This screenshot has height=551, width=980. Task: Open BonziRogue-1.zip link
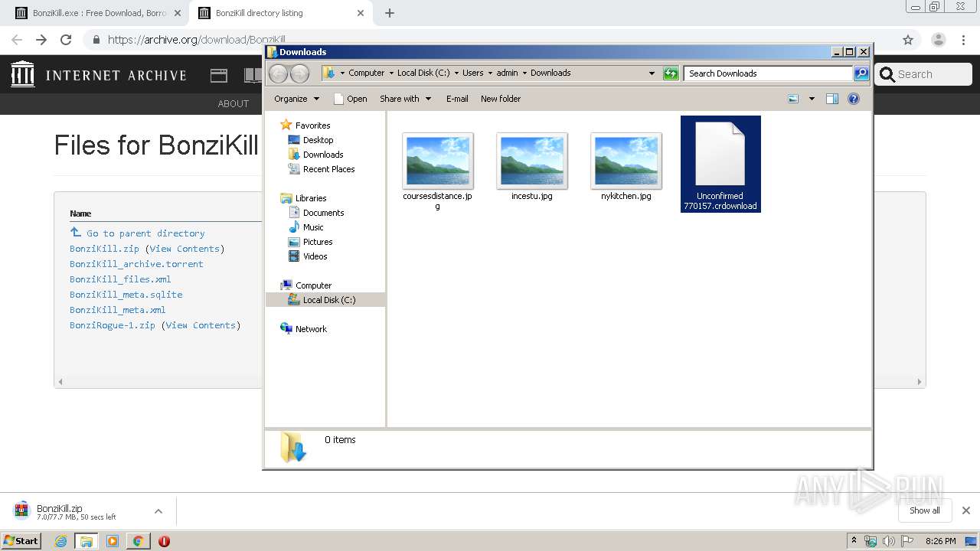tap(113, 325)
